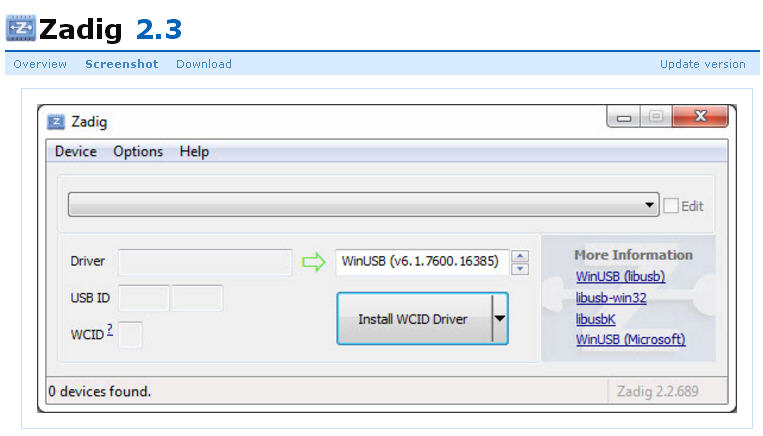Open the WCID question mark help link
Viewport: 763px width, 436px height.
pyautogui.click(x=110, y=330)
